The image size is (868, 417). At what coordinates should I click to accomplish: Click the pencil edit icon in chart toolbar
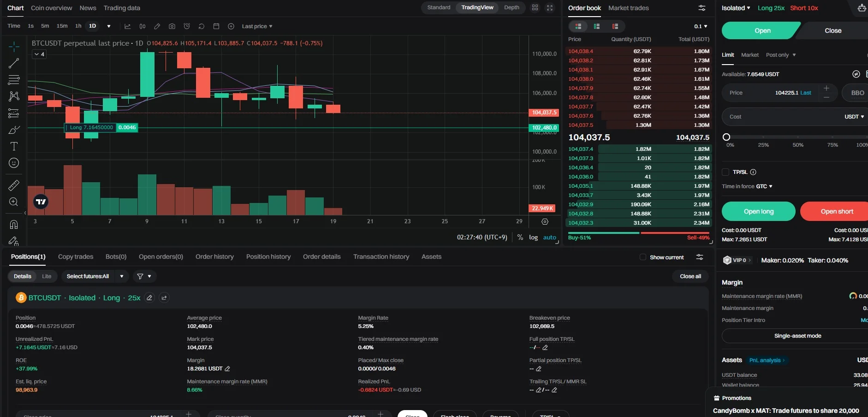(x=157, y=26)
